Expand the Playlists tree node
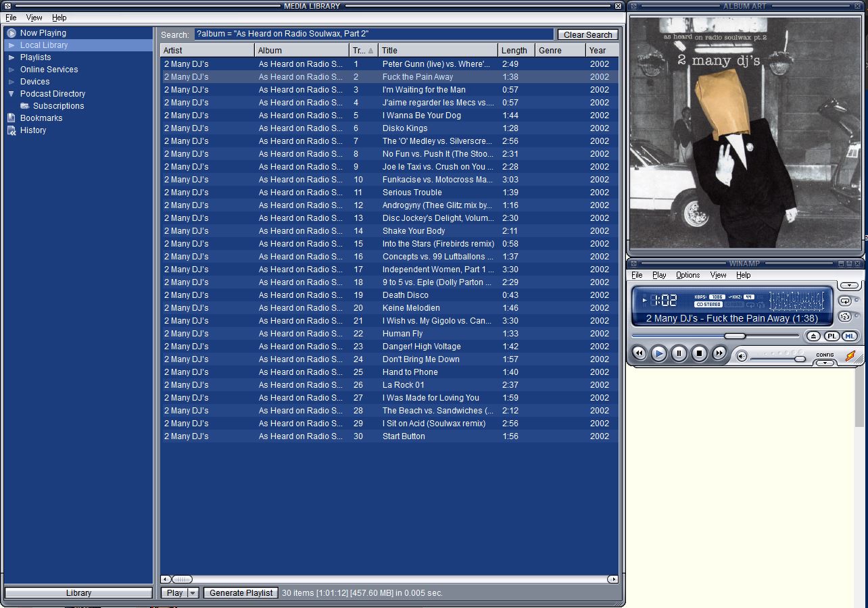 pyautogui.click(x=11, y=57)
